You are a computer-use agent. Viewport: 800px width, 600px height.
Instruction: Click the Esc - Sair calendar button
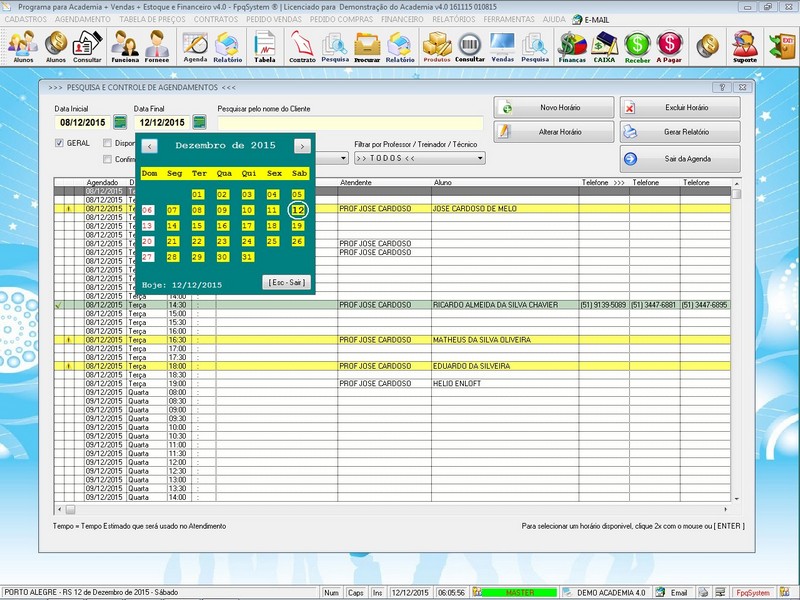(287, 282)
